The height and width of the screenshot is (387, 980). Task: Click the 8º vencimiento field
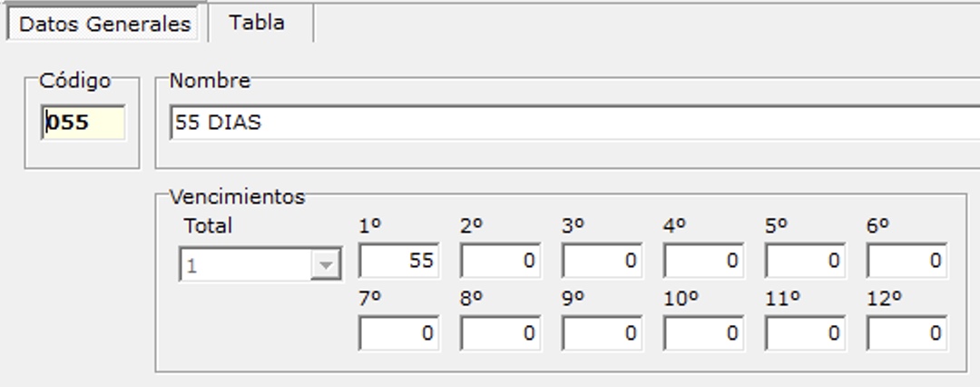(500, 333)
